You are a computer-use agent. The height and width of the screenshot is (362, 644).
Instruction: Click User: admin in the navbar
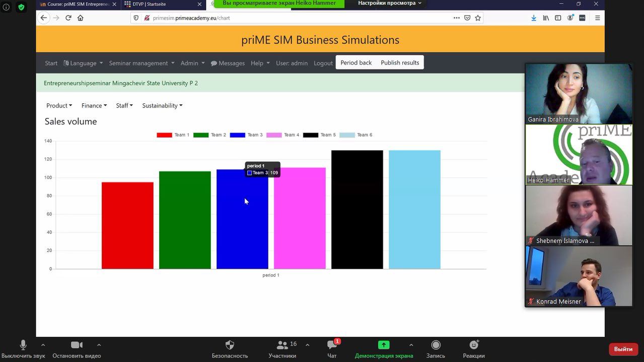coord(292,63)
